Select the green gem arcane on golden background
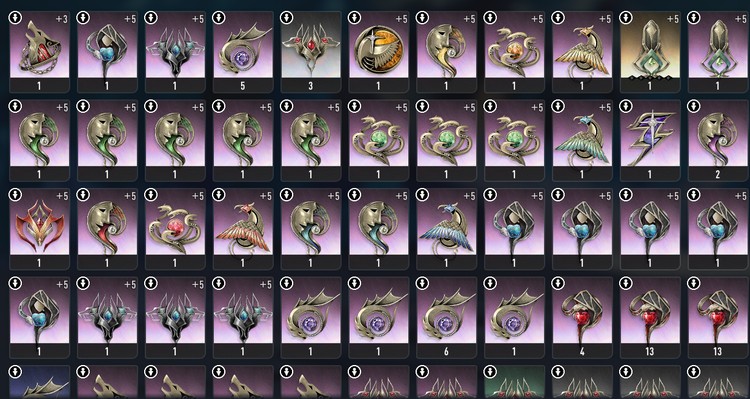 pos(650,52)
